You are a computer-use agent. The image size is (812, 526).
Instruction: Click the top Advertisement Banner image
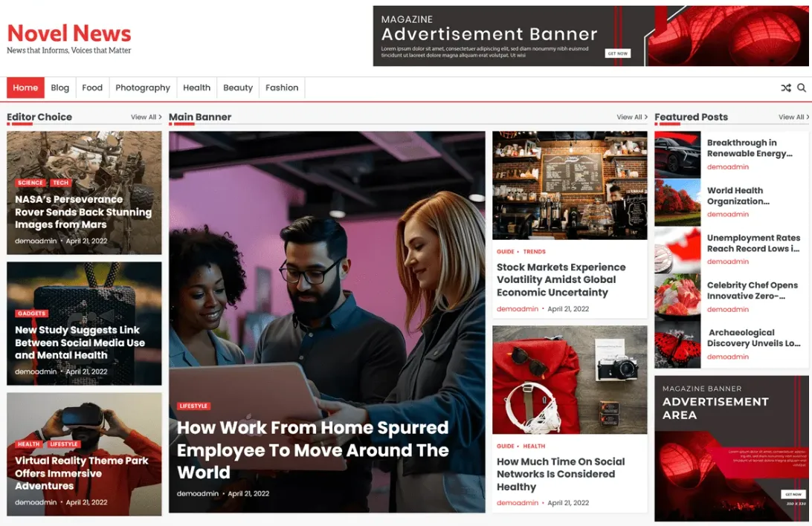click(x=590, y=36)
